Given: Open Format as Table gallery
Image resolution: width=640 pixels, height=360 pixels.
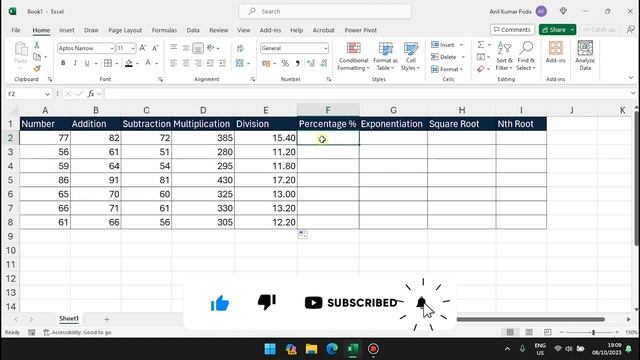Looking at the screenshot, I should [x=385, y=56].
